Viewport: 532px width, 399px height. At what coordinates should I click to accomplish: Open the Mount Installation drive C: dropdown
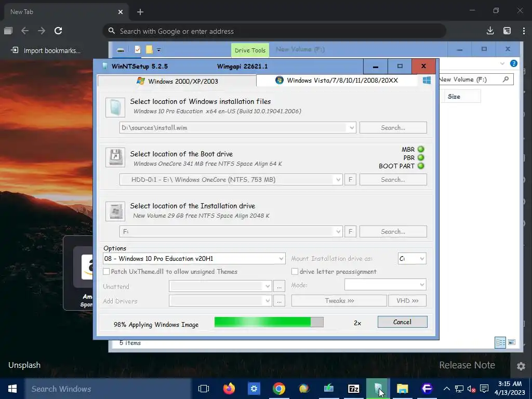point(412,259)
